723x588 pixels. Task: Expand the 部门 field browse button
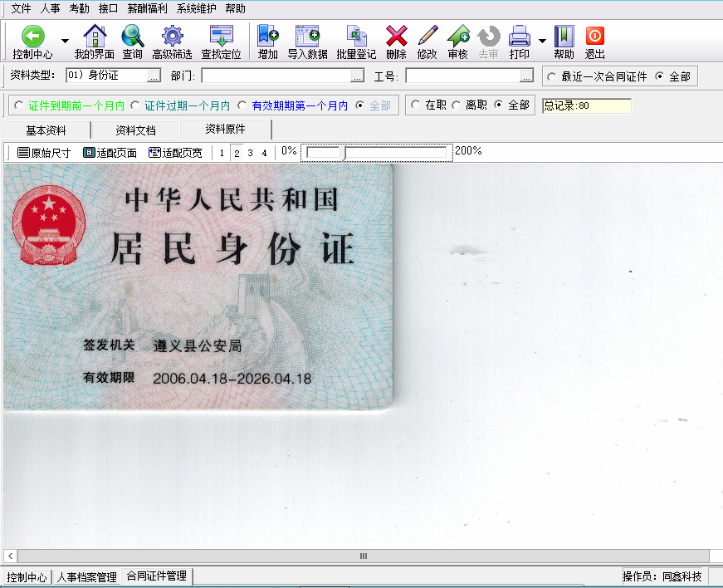coord(357,76)
